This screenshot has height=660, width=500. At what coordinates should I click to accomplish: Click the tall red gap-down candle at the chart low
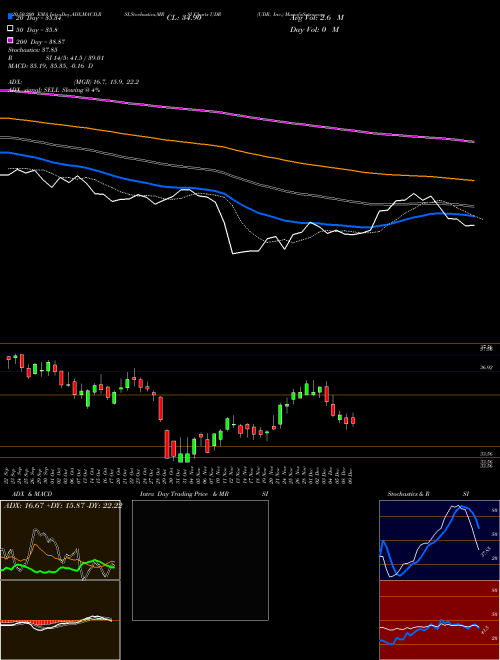pyautogui.click(x=167, y=444)
